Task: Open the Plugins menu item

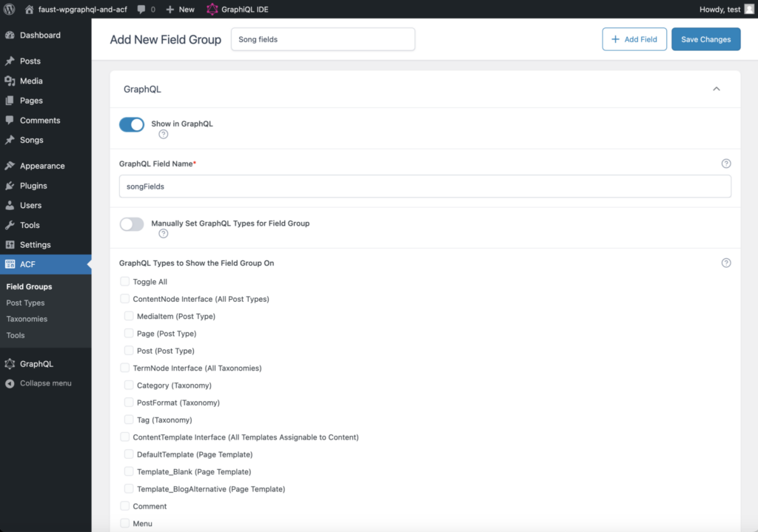Action: tap(33, 186)
